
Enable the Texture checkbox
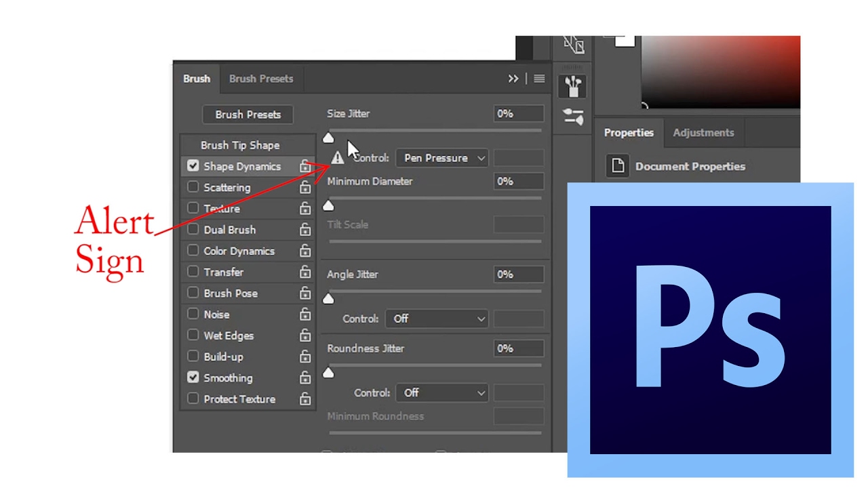193,208
